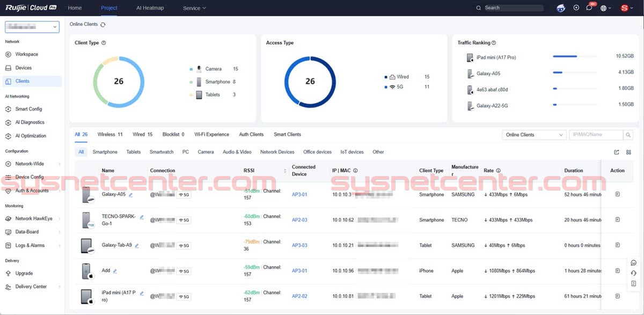Click the IP/MAC/Name search input field
This screenshot has height=315, width=644.
tap(596, 135)
